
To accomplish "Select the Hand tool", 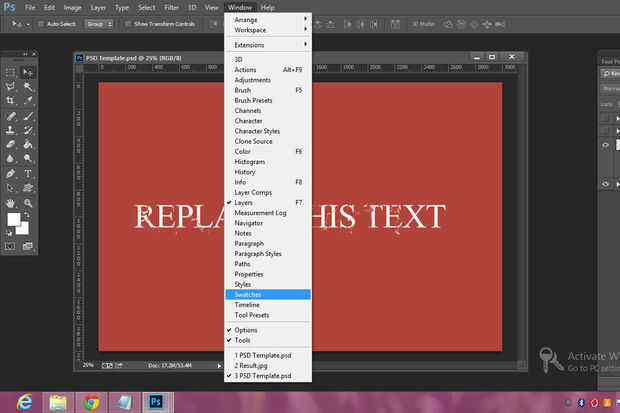I will click(10, 201).
